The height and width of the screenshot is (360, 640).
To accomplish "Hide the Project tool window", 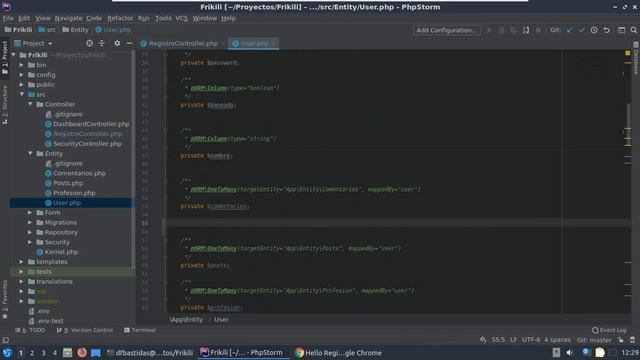I will tap(129, 43).
